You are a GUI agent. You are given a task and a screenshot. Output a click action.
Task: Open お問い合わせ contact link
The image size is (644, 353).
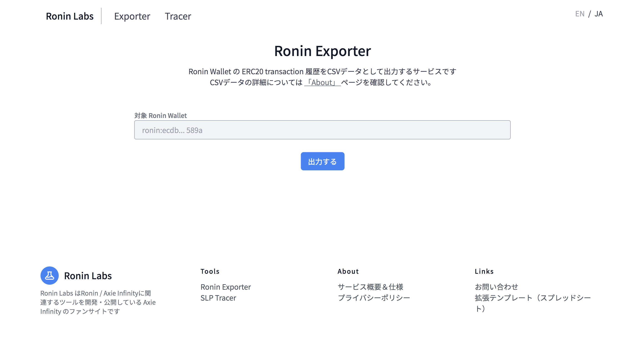496,287
